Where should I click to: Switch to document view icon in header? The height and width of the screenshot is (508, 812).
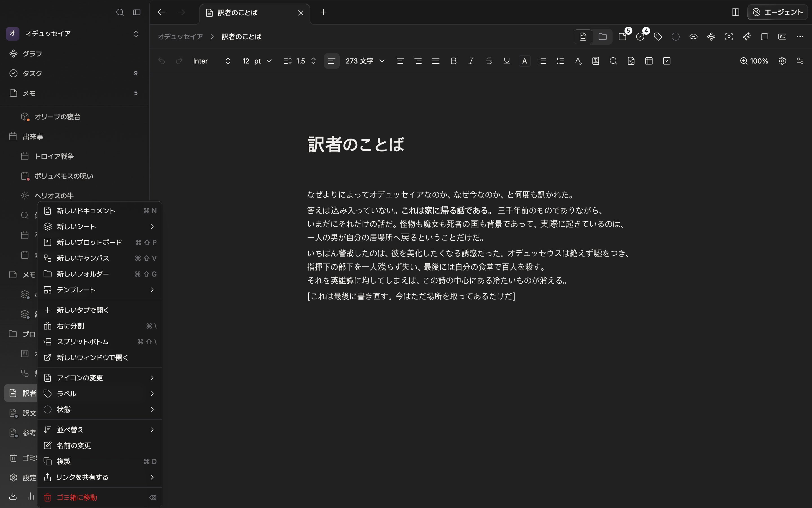click(x=583, y=37)
